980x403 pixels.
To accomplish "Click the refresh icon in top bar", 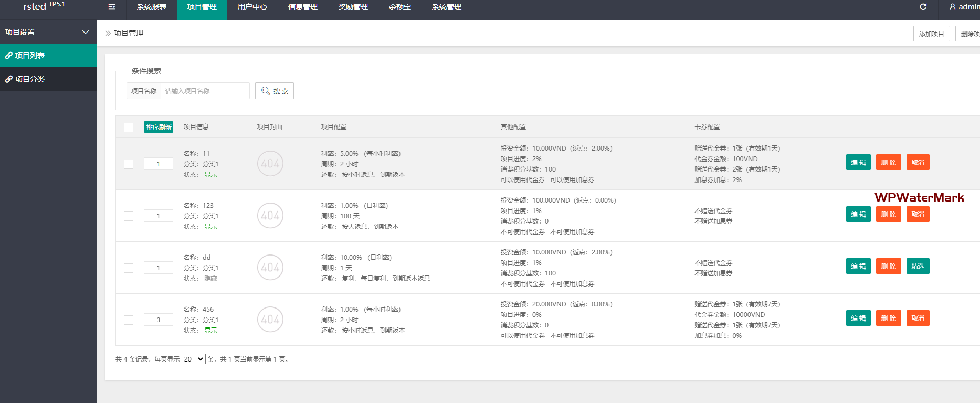I will (923, 7).
